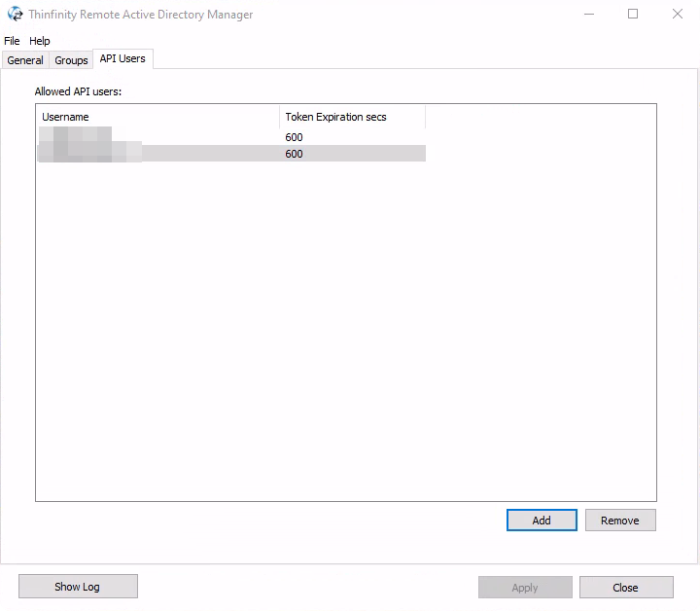This screenshot has height=611, width=700.
Task: Remove the selected API user
Action: click(x=620, y=520)
